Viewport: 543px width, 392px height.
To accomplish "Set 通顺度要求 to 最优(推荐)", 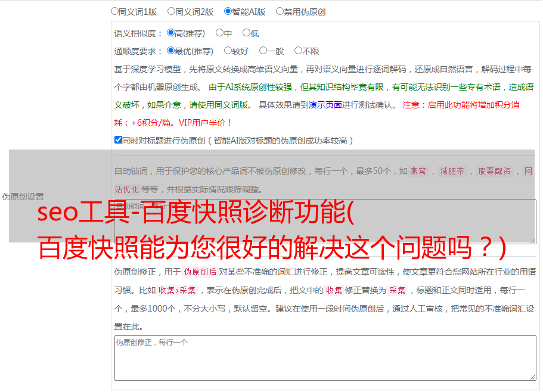I will [x=170, y=51].
